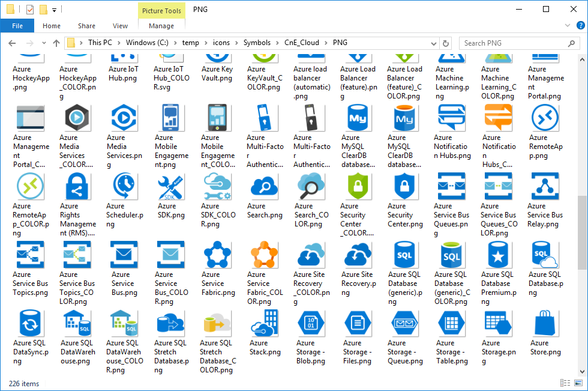Open Azure Service Fabric.png
The width and height of the screenshot is (588, 391).
[x=217, y=255]
